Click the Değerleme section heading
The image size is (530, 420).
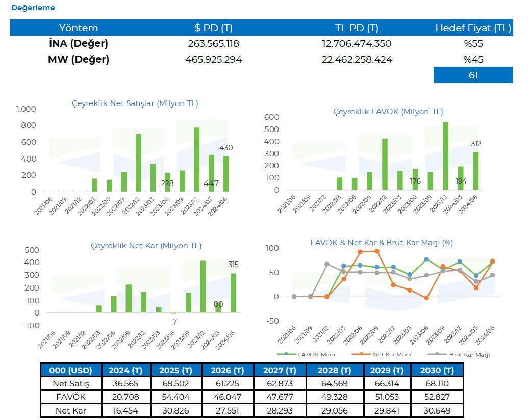[x=33, y=8]
